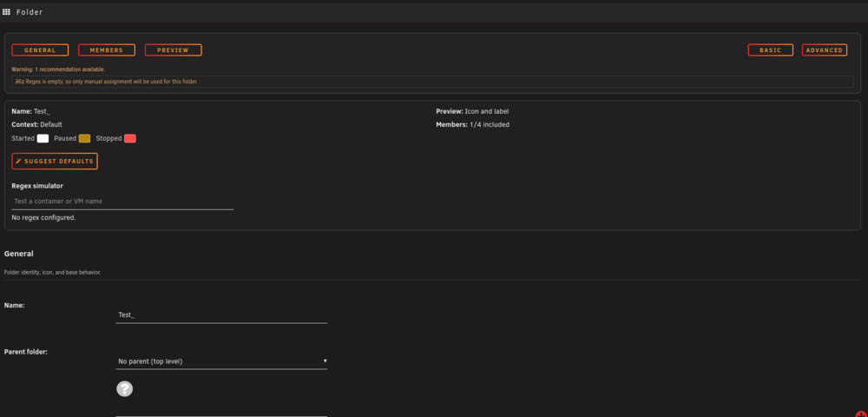Click the red circular icon at bottom-right corner
The width and height of the screenshot is (868, 417).
click(x=865, y=414)
